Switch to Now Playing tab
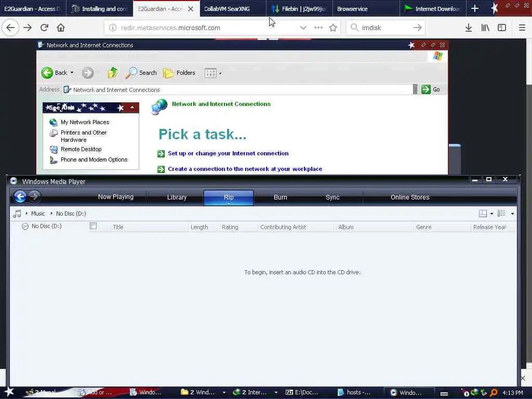 (116, 197)
